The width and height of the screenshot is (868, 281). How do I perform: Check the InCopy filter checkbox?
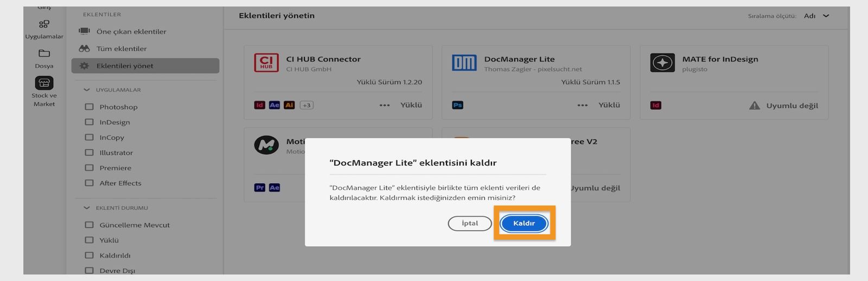pyautogui.click(x=89, y=137)
